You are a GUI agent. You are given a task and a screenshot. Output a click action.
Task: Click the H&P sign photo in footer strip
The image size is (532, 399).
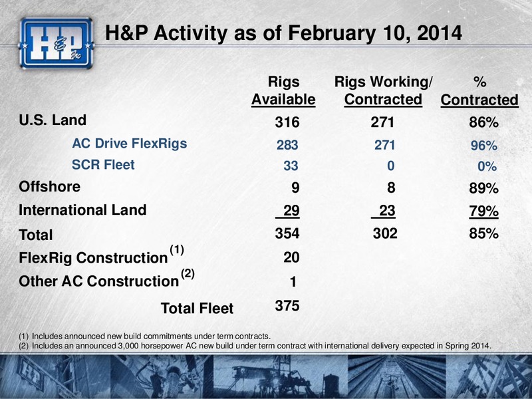pyautogui.click(x=55, y=376)
